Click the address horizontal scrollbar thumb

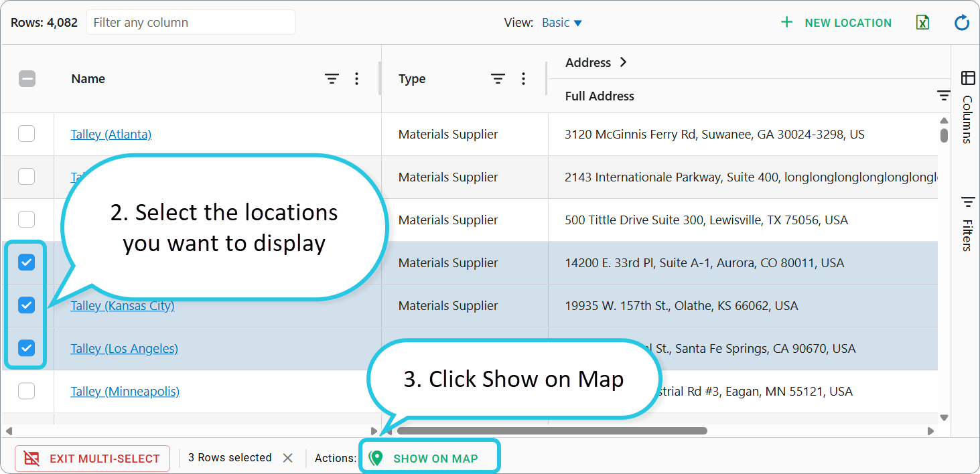point(552,431)
